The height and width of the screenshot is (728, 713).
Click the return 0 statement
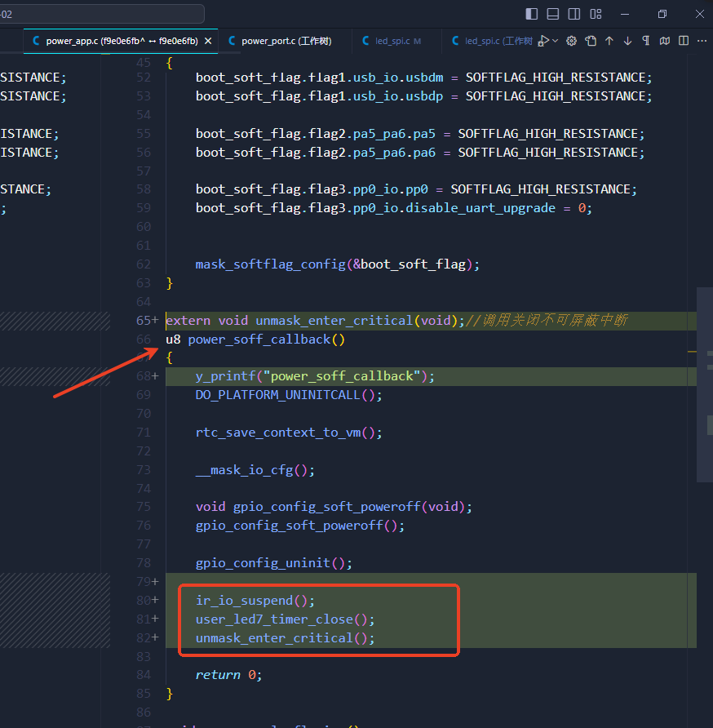(229, 675)
